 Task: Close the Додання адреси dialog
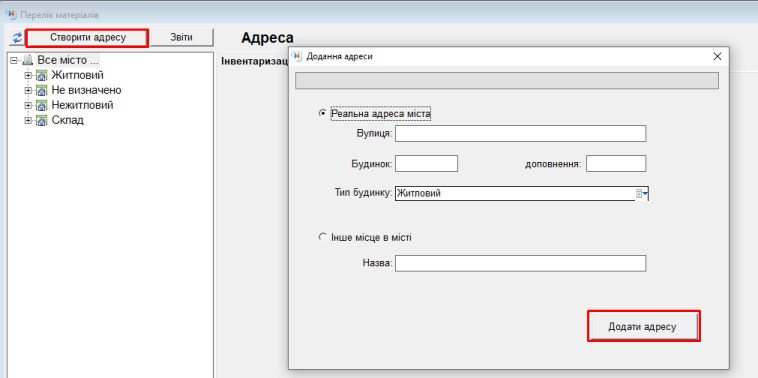click(x=717, y=56)
